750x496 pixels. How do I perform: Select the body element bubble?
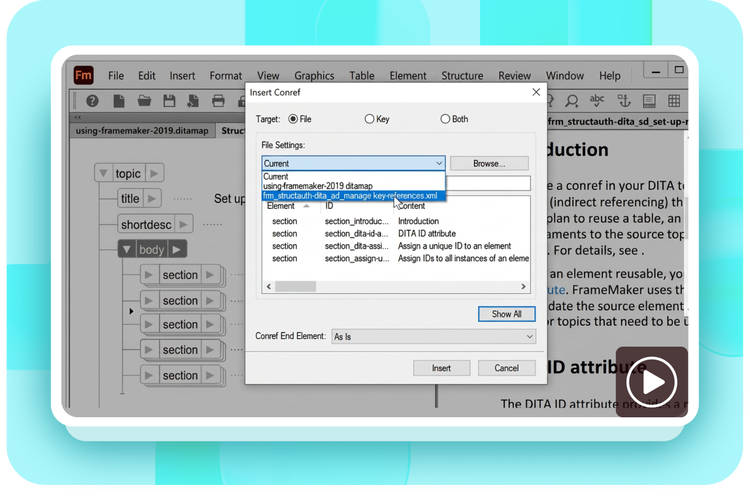152,249
